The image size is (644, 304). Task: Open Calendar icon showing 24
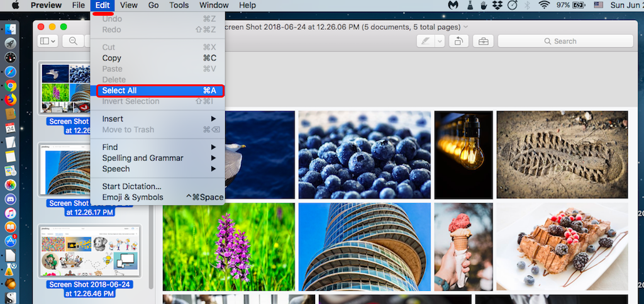(11, 128)
